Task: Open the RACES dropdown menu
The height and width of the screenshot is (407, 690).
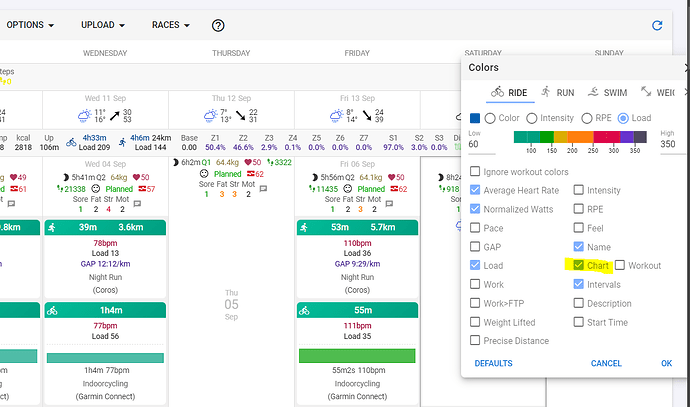Action: (171, 25)
